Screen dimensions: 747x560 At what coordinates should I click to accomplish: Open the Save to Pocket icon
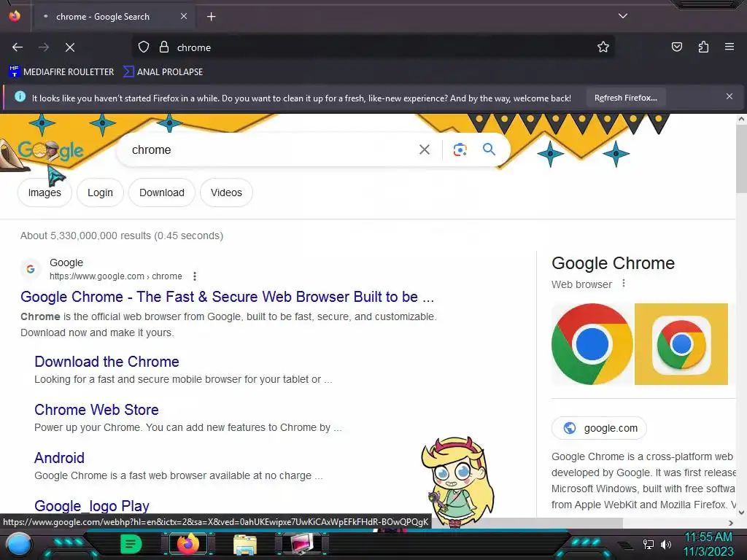tap(677, 47)
